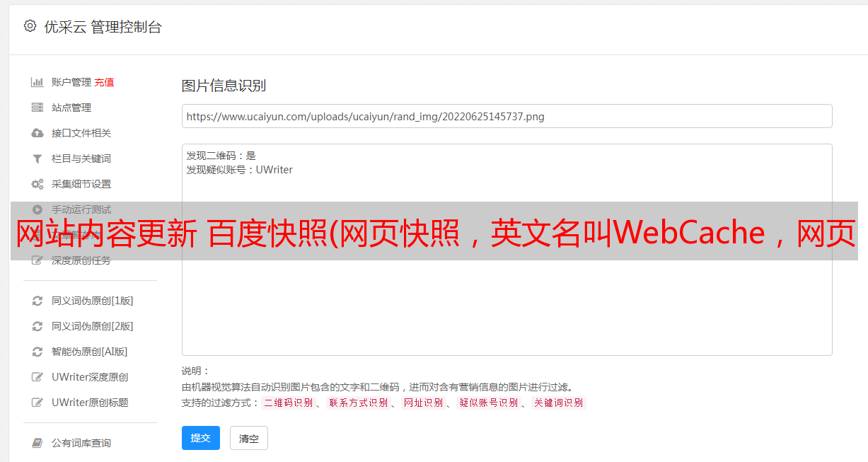Open UWriter原创标题 menu entry
The image size is (868, 462).
click(90, 403)
